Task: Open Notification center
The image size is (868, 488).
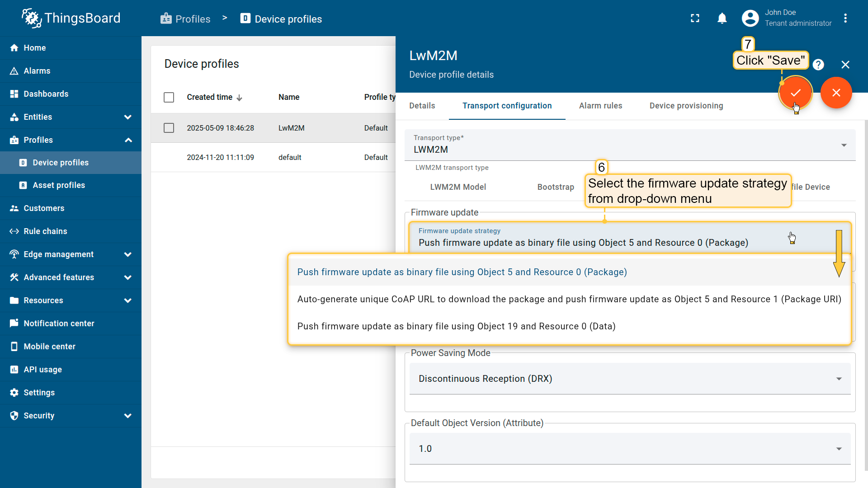Action: 71,324
